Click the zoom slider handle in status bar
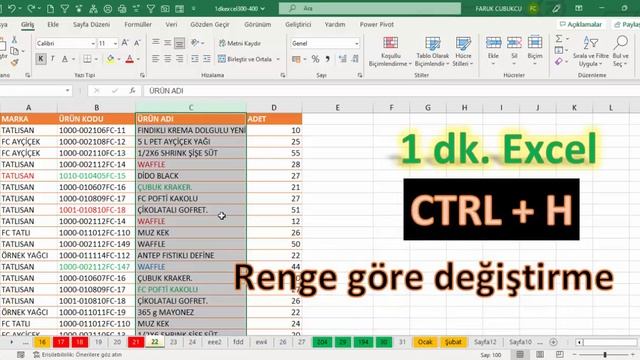The height and width of the screenshot is (360, 640). click(605, 355)
